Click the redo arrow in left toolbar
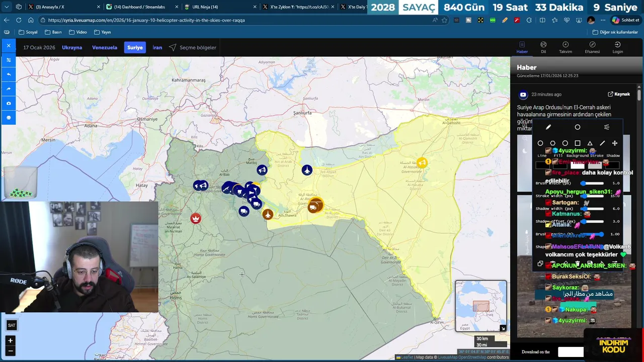 (x=9, y=89)
